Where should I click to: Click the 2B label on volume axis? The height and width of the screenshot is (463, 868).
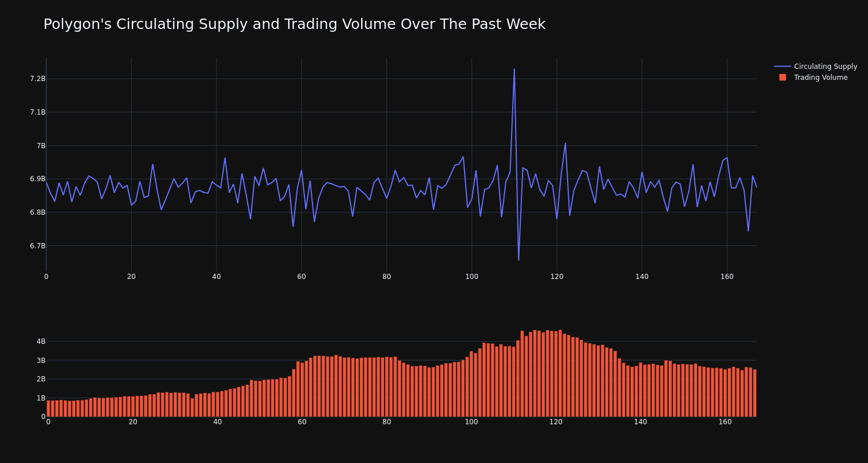tap(41, 379)
